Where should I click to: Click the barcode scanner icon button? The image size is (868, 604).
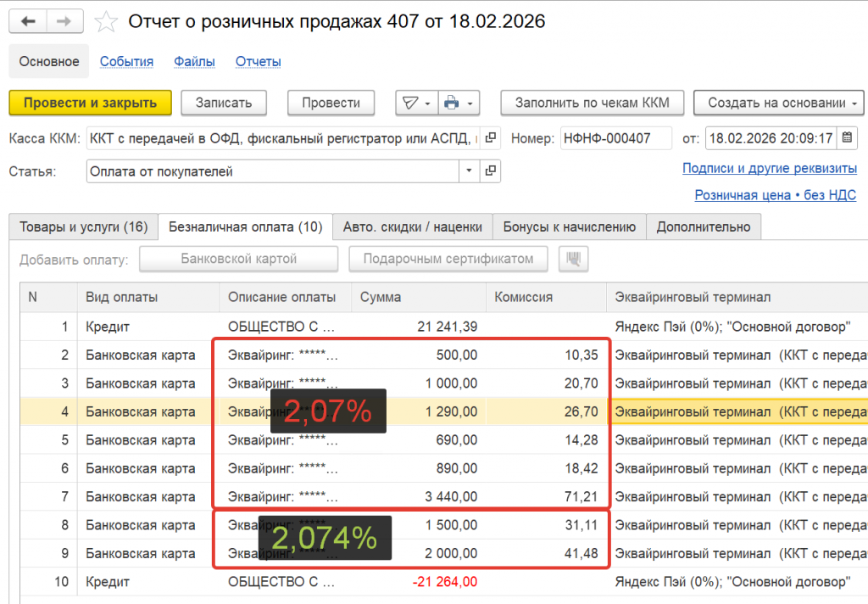(574, 259)
